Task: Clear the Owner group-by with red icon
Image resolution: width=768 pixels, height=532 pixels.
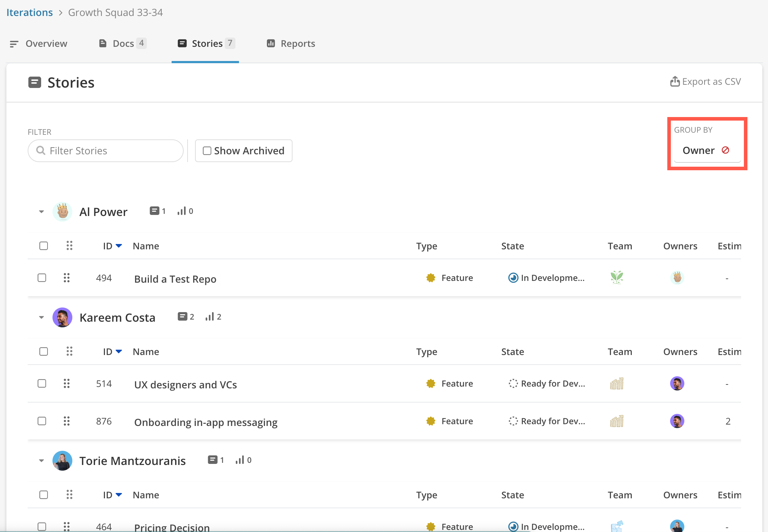Action: (x=725, y=150)
